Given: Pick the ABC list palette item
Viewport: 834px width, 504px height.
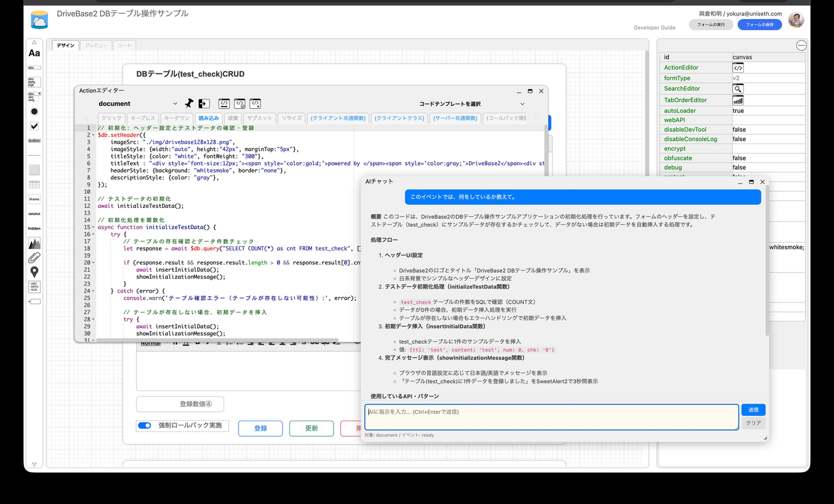Looking at the screenshot, I should (34, 286).
